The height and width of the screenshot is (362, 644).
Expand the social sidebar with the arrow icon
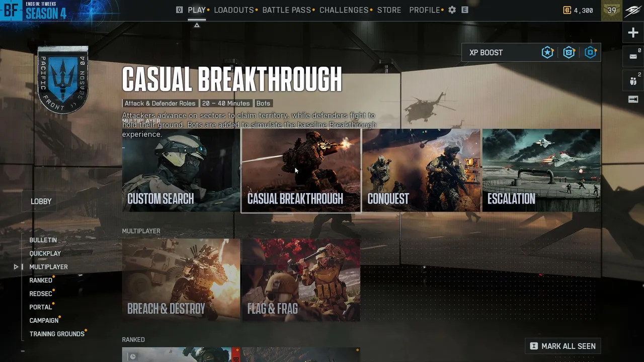(x=633, y=99)
